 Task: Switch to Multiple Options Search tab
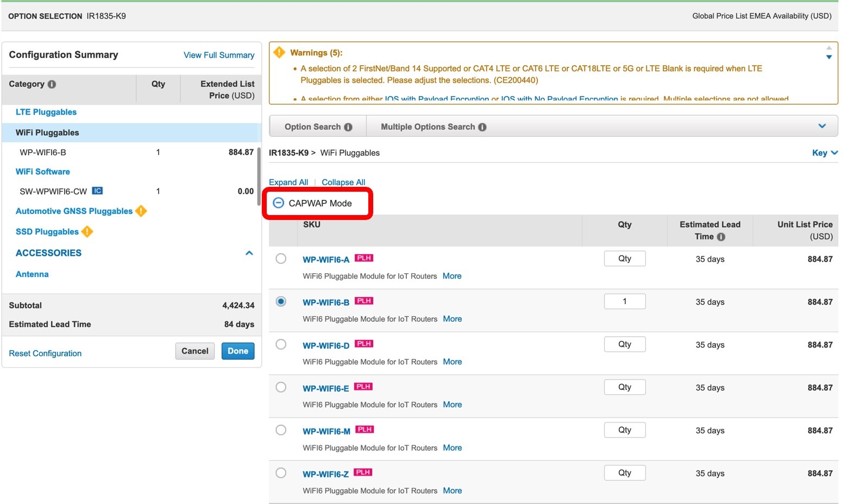pyautogui.click(x=428, y=127)
